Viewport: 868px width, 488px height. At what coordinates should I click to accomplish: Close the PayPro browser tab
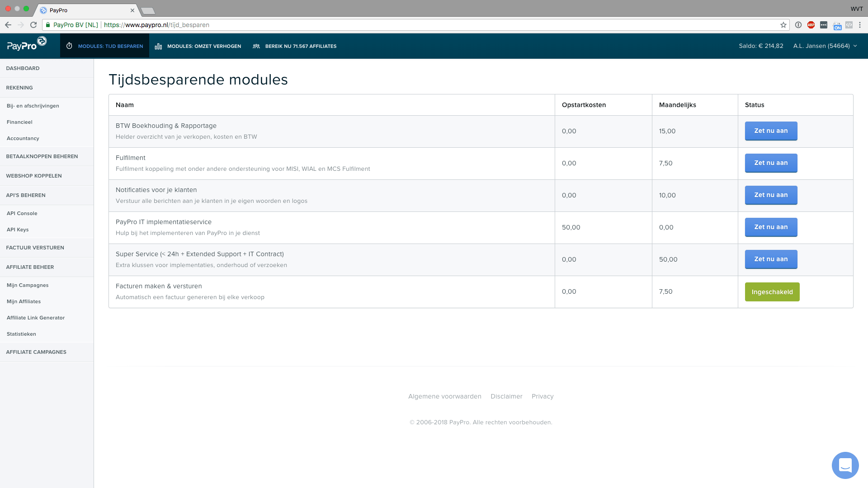[x=132, y=10]
